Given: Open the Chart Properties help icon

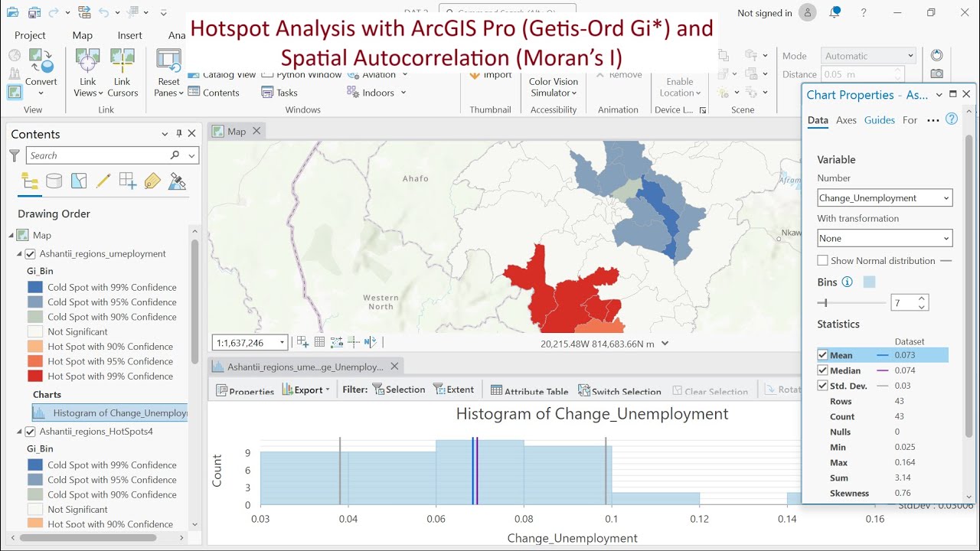Looking at the screenshot, I should pyautogui.click(x=952, y=119).
